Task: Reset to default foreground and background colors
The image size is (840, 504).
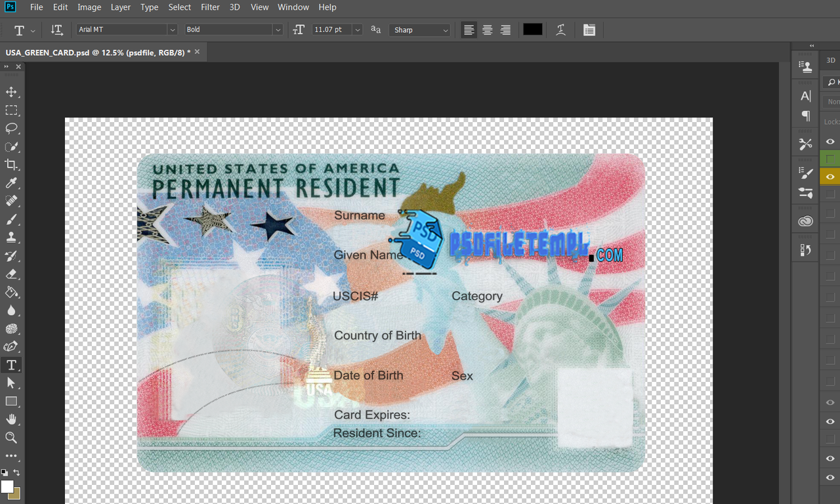Action: click(5, 472)
